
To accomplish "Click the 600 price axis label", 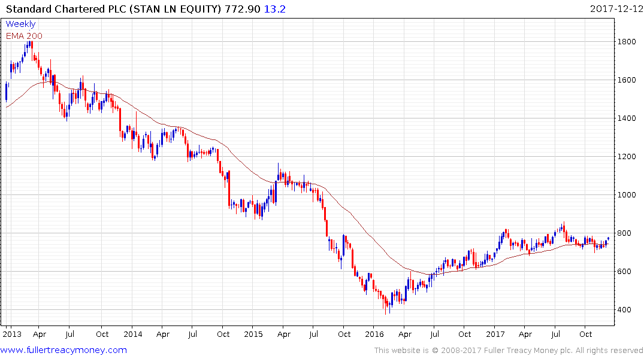I will click(x=624, y=272).
